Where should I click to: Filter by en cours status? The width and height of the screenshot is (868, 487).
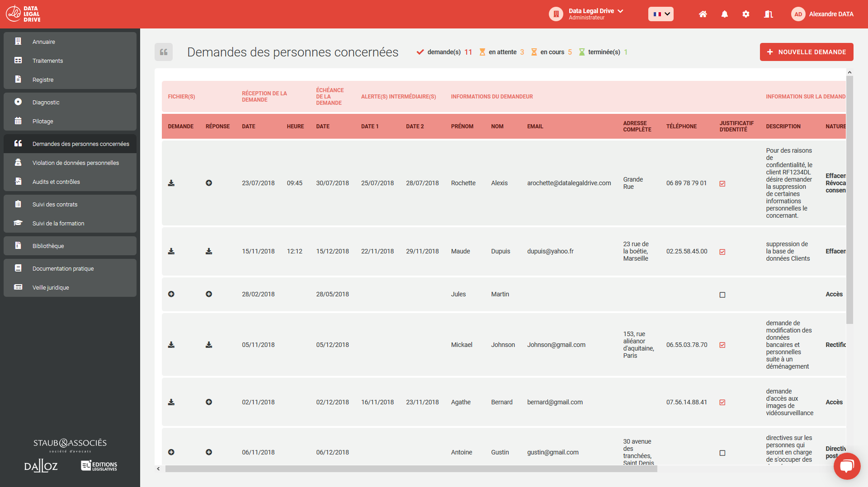[x=552, y=52]
